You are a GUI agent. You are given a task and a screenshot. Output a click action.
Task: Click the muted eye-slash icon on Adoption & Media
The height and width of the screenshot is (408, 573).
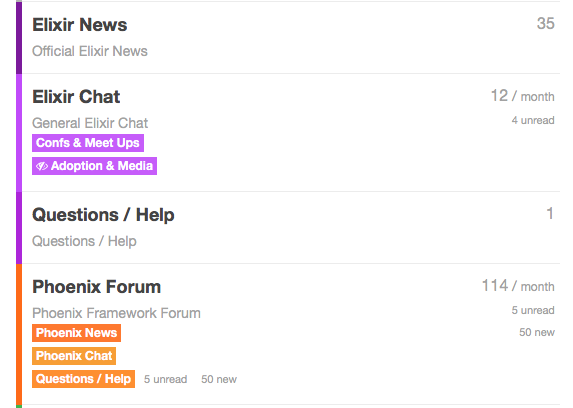pyautogui.click(x=42, y=166)
